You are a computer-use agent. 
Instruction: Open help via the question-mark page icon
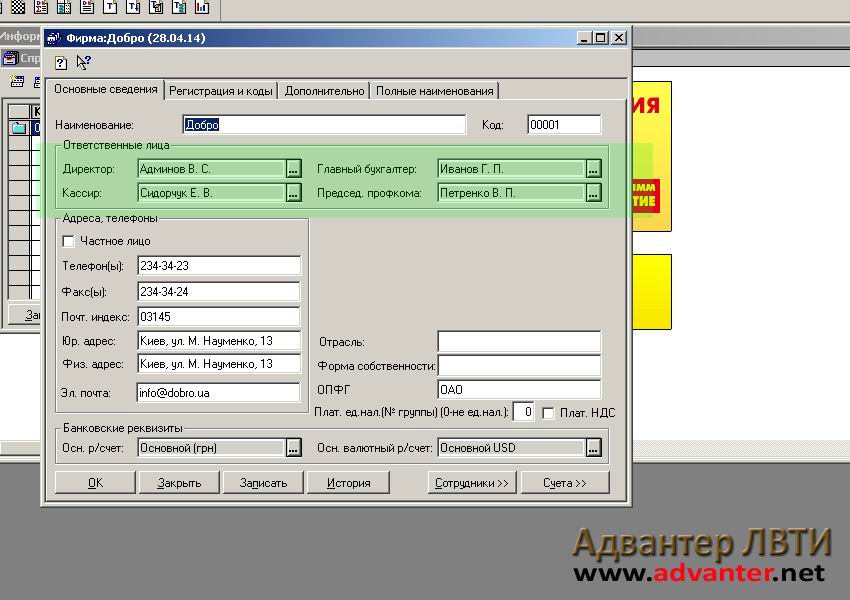(61, 63)
